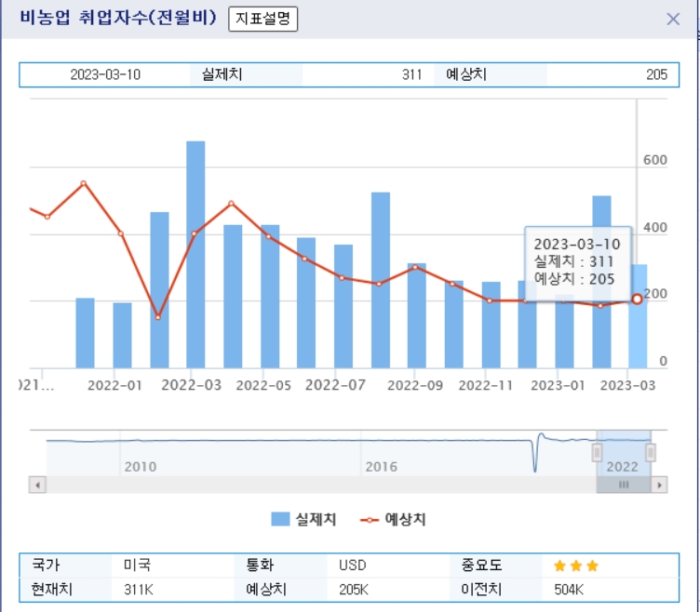This screenshot has width=700, height=612.
Task: Click the range navigator left scroll arrow
Action: 37,485
